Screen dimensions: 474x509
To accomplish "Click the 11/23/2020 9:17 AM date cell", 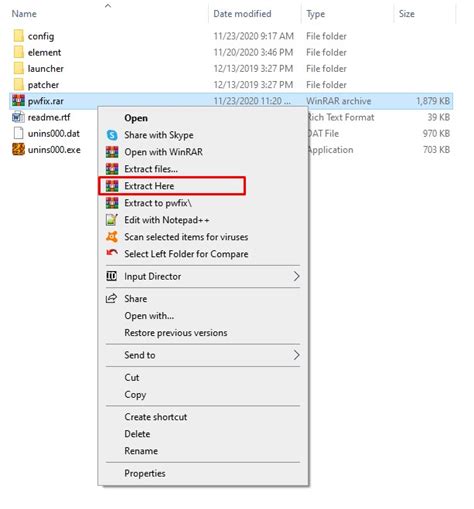I will [x=253, y=36].
